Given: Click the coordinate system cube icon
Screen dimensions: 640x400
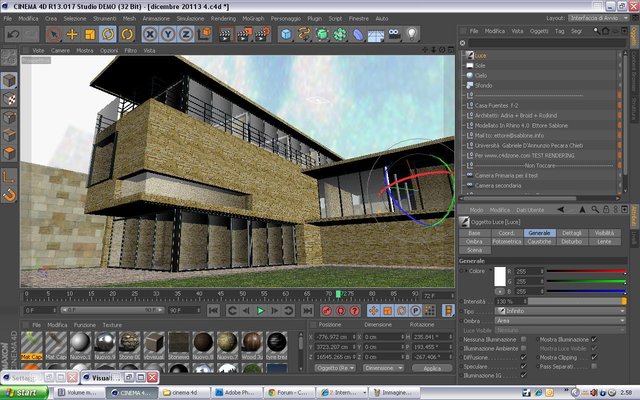Looking at the screenshot, I should (204, 34).
